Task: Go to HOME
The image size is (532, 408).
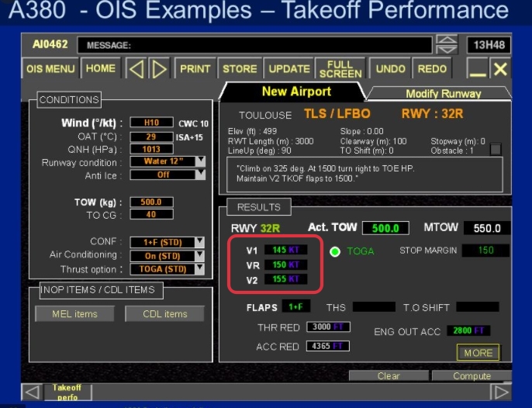Action: (101, 69)
